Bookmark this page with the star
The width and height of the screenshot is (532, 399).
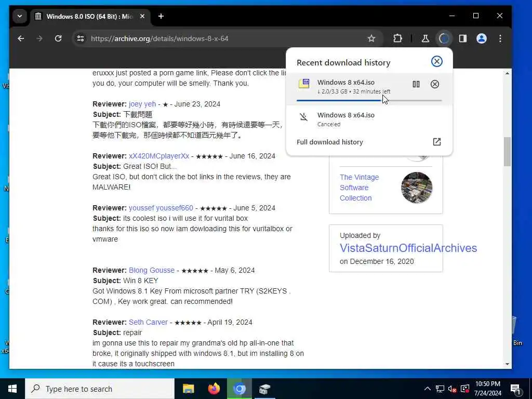(x=371, y=38)
